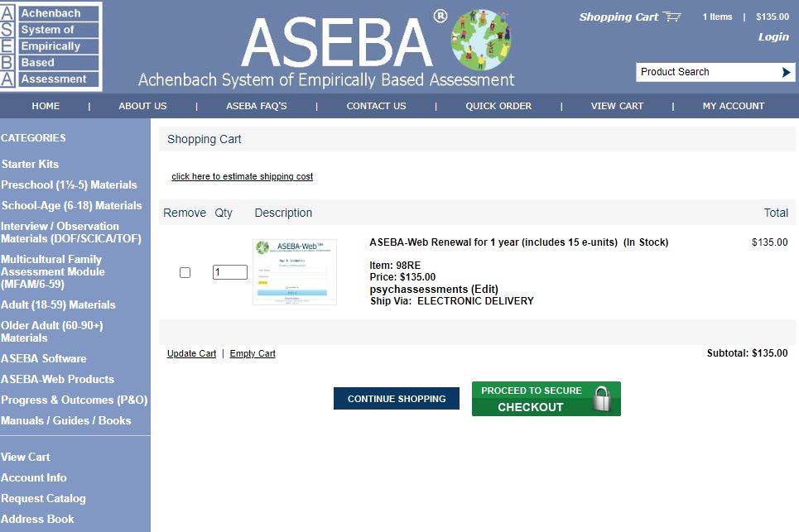Check the Remove checkbox for the ASEBA-Web Renewal item
The width and height of the screenshot is (799, 532).
pos(185,271)
